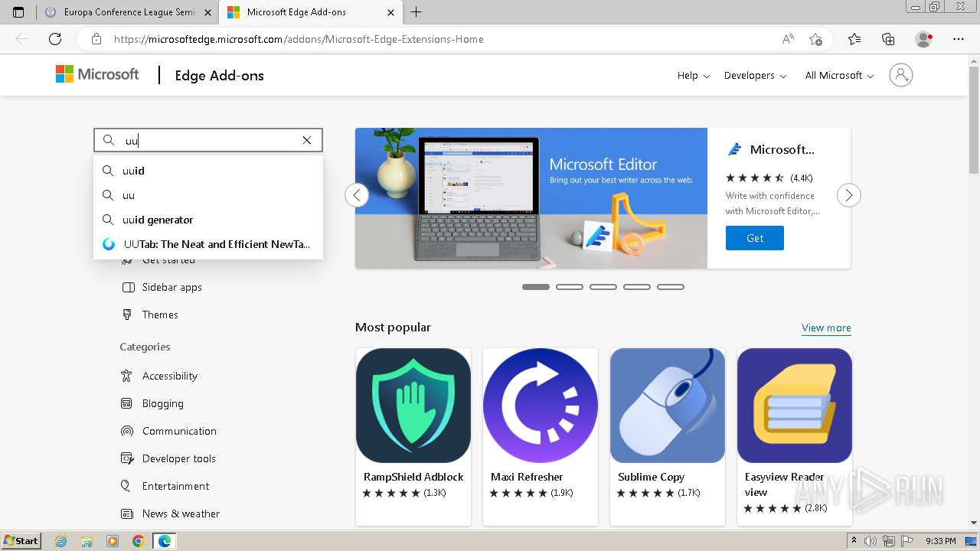Clear the search box with X

tap(307, 140)
